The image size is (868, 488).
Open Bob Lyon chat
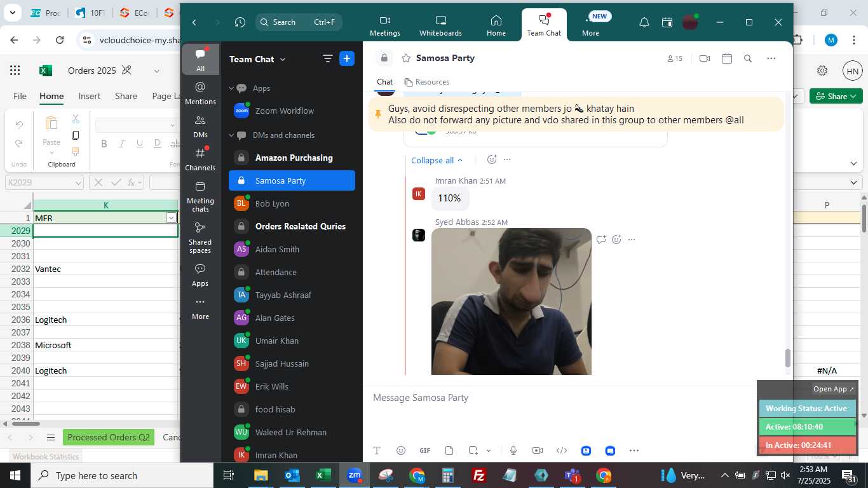(292, 203)
